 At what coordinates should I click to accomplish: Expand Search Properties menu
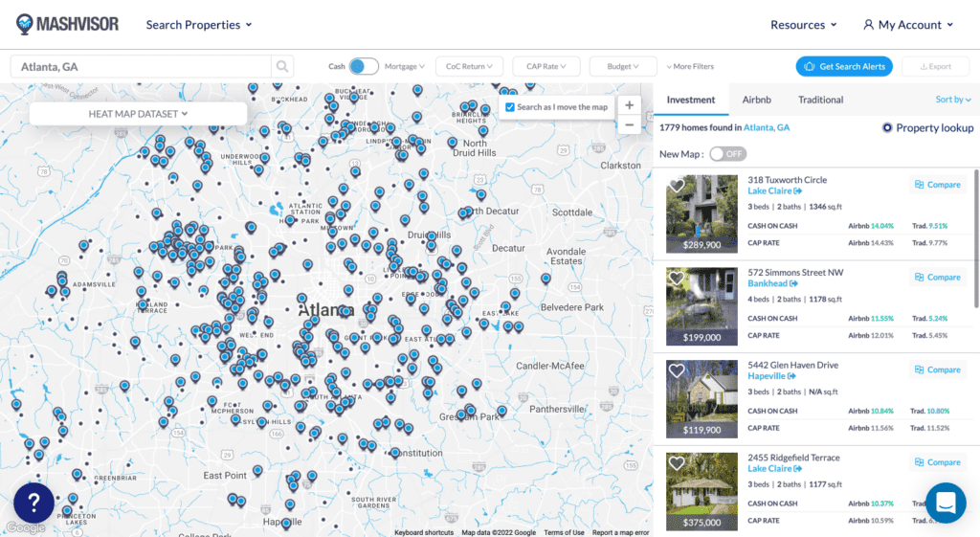(x=199, y=24)
